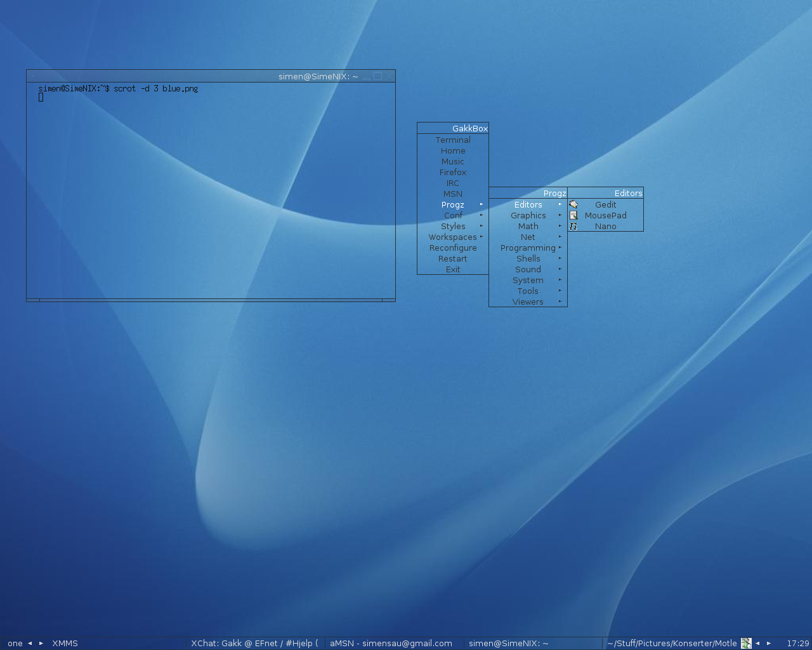Select MSN in the GakkBox menu
Image resolution: width=812 pixels, height=650 pixels.
click(453, 194)
